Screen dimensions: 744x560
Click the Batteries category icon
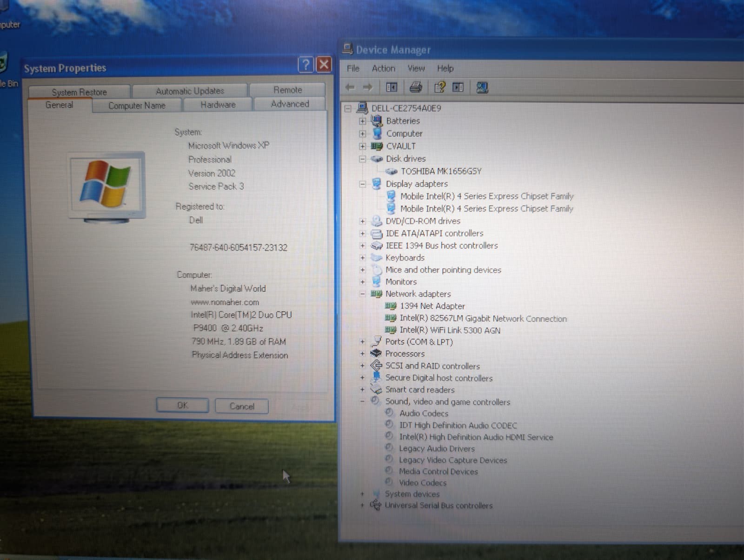377,121
